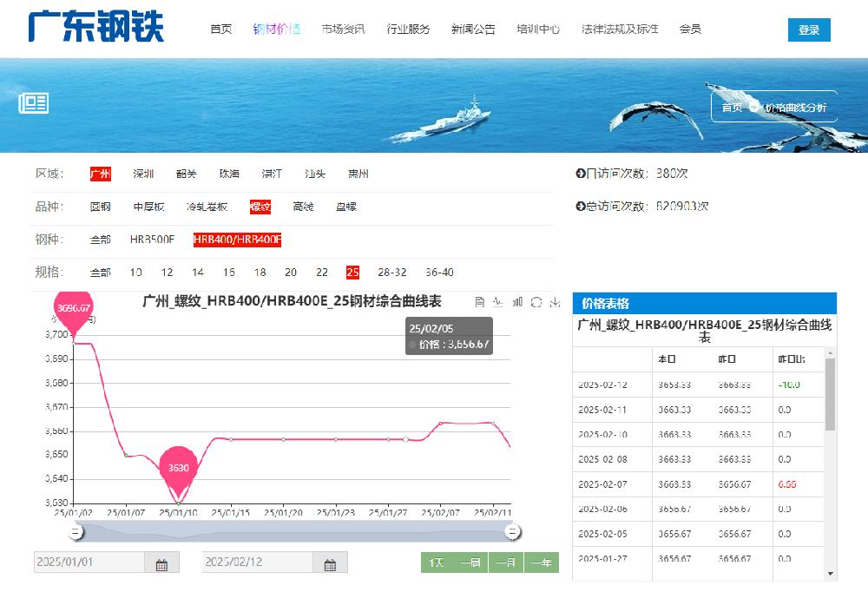Screen dimensions: 868x592
Task: Select 深圳 as the region filter
Action: coord(143,174)
